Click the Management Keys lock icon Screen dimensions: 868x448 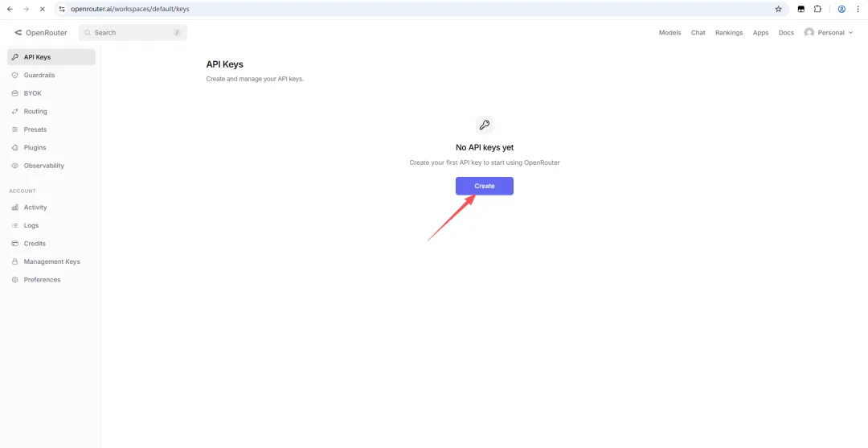click(x=15, y=261)
